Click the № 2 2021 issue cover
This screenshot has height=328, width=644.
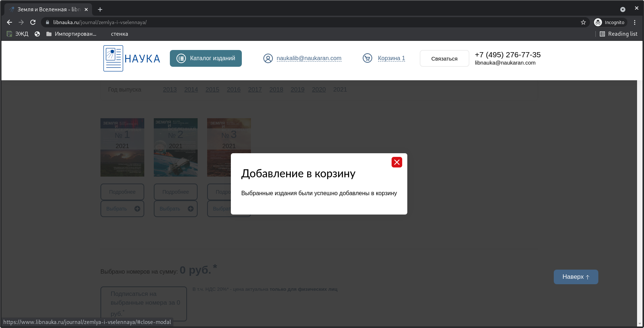[x=176, y=147]
